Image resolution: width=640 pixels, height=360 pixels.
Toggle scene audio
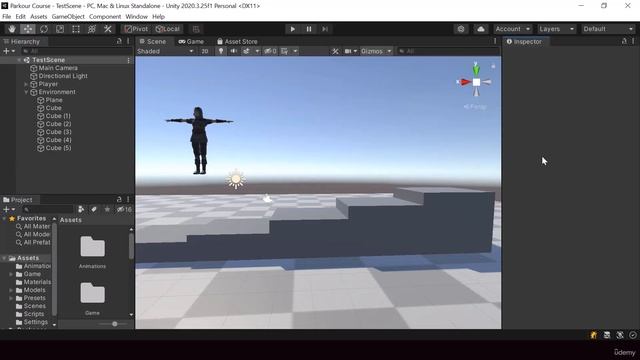pos(233,51)
